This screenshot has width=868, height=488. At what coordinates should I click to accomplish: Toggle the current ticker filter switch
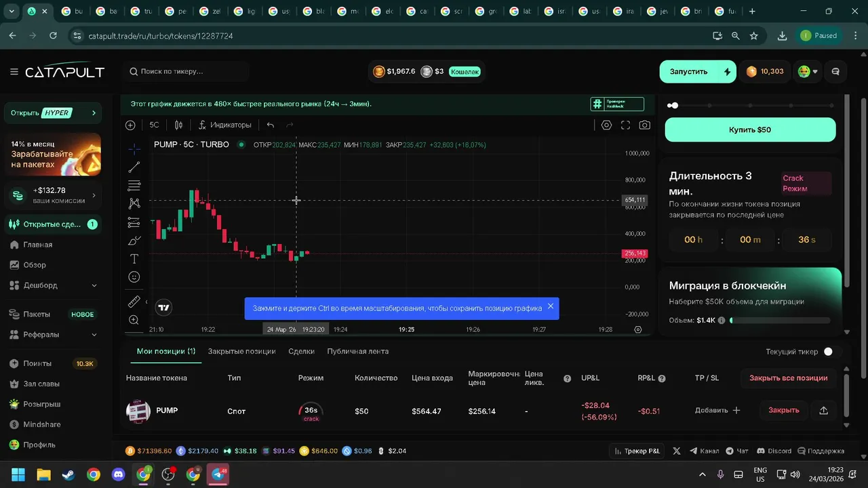[x=832, y=352]
